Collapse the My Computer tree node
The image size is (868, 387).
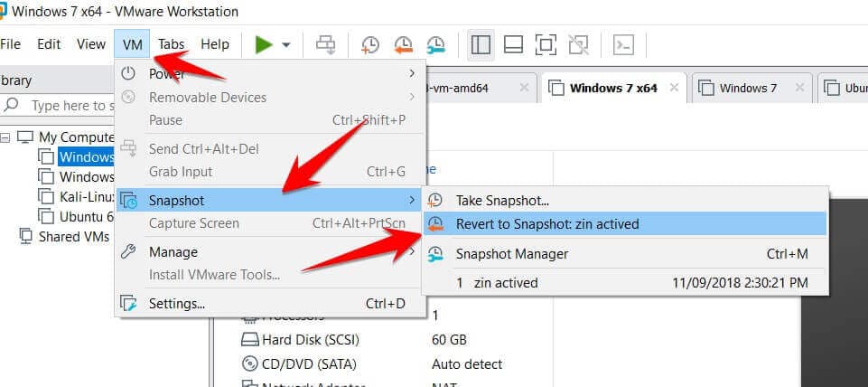(x=5, y=137)
